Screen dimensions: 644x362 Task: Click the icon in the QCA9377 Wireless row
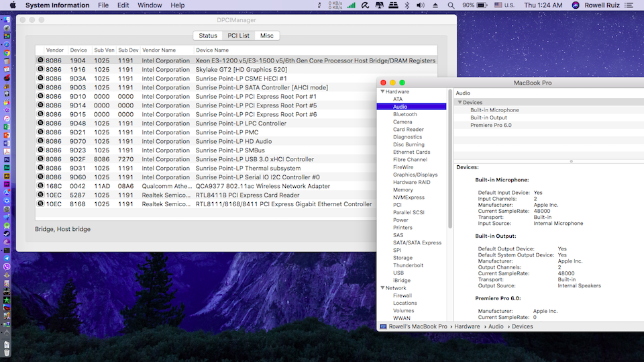(x=40, y=185)
